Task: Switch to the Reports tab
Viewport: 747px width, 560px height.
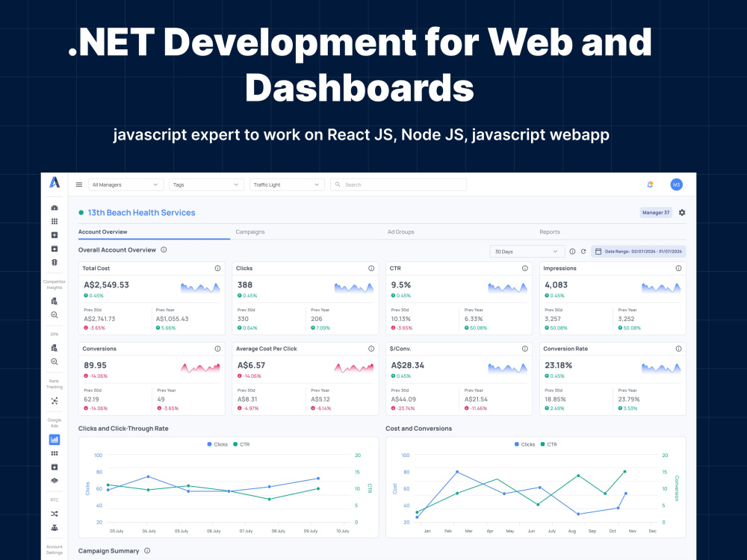Action: pos(550,232)
